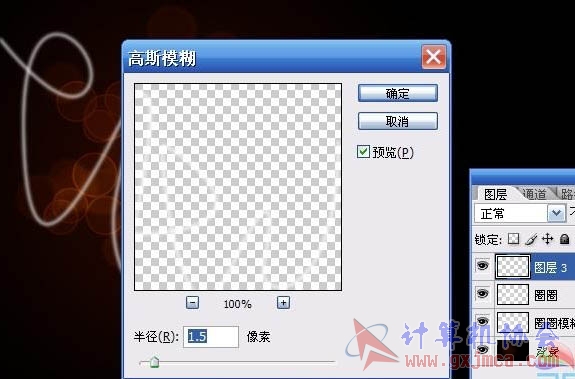Viewport: 575px width, 379px height.
Task: Open the 正常 blend mode dropdown
Action: [556, 213]
